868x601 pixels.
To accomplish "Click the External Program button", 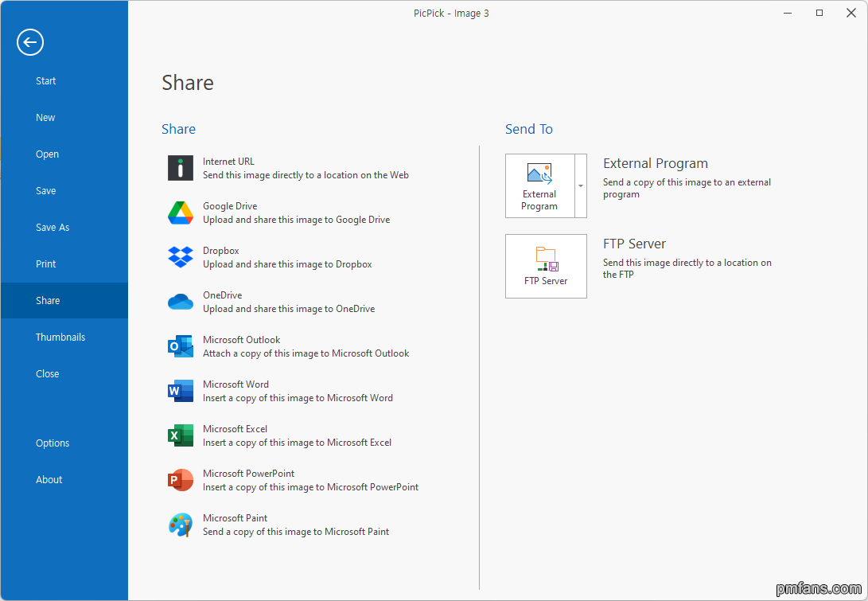I will tap(539, 186).
